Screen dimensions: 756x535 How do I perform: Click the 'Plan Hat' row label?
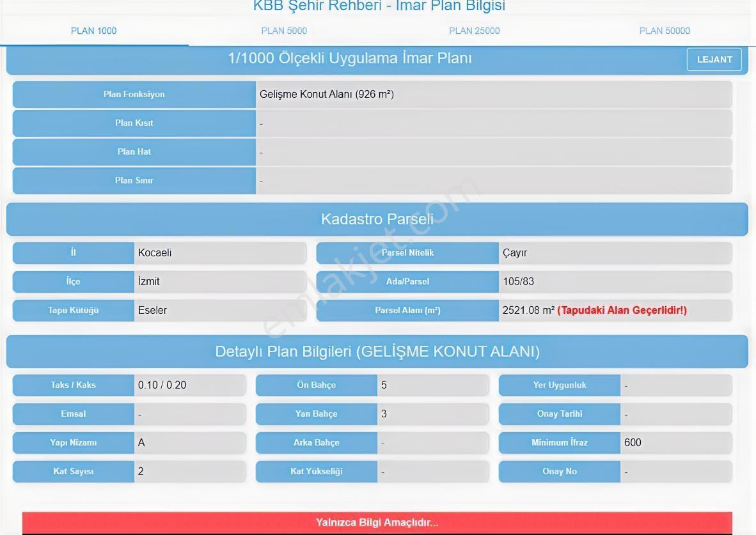pyautogui.click(x=134, y=152)
